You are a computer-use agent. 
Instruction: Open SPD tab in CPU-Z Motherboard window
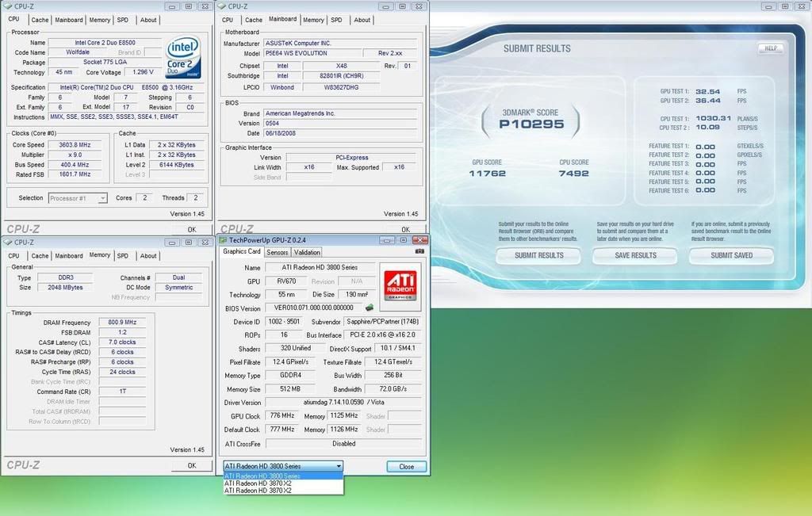[336, 20]
